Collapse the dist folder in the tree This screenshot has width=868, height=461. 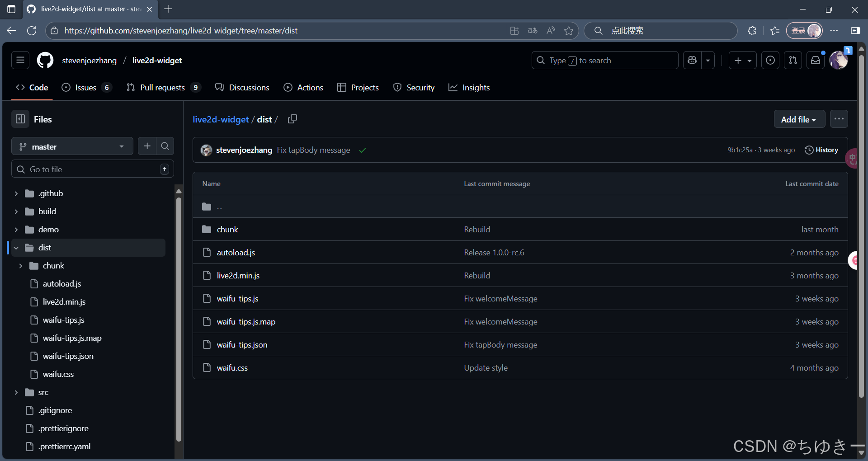tap(16, 248)
